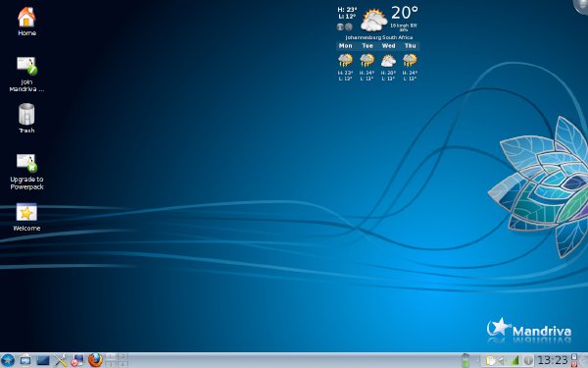Open the dark blue screen launcher in panel
Image resolution: width=588 pixels, height=368 pixels.
[43, 361]
